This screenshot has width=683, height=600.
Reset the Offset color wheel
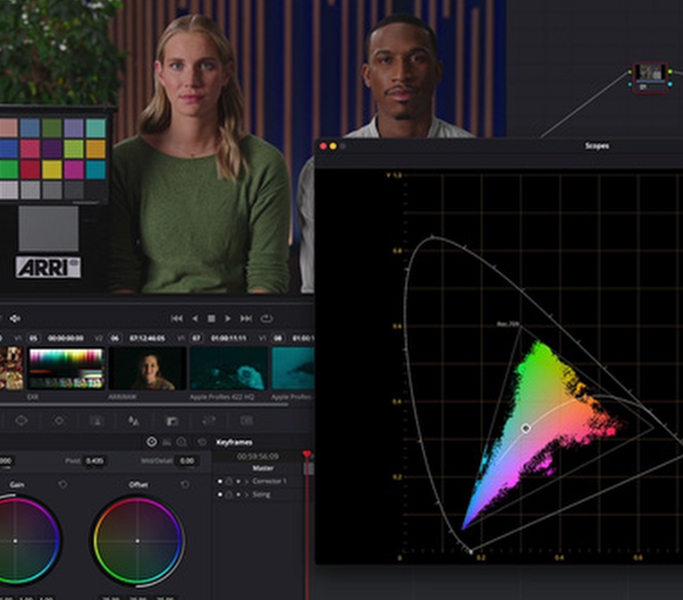pyautogui.click(x=185, y=485)
